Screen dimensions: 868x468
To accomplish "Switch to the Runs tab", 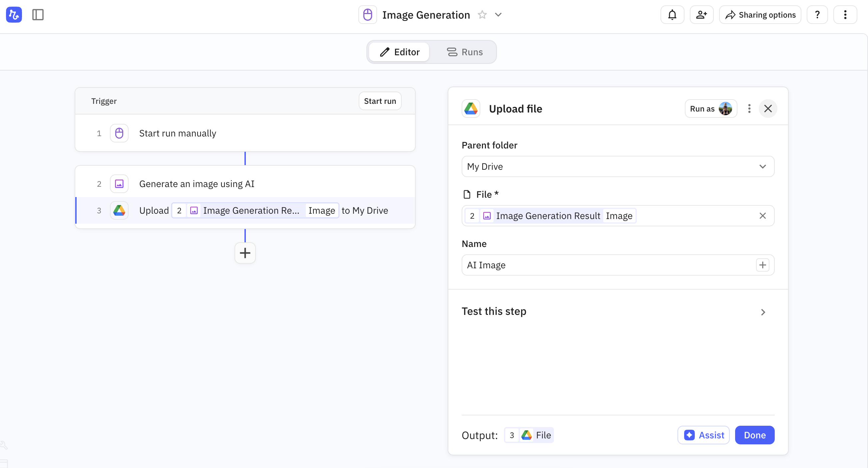I will pos(464,52).
